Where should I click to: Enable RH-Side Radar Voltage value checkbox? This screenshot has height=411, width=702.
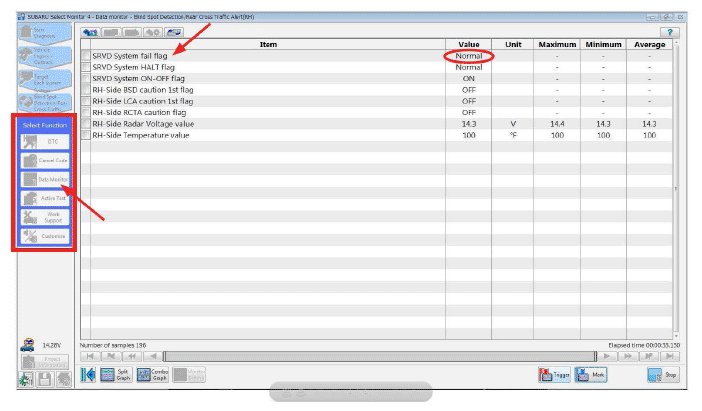point(86,123)
